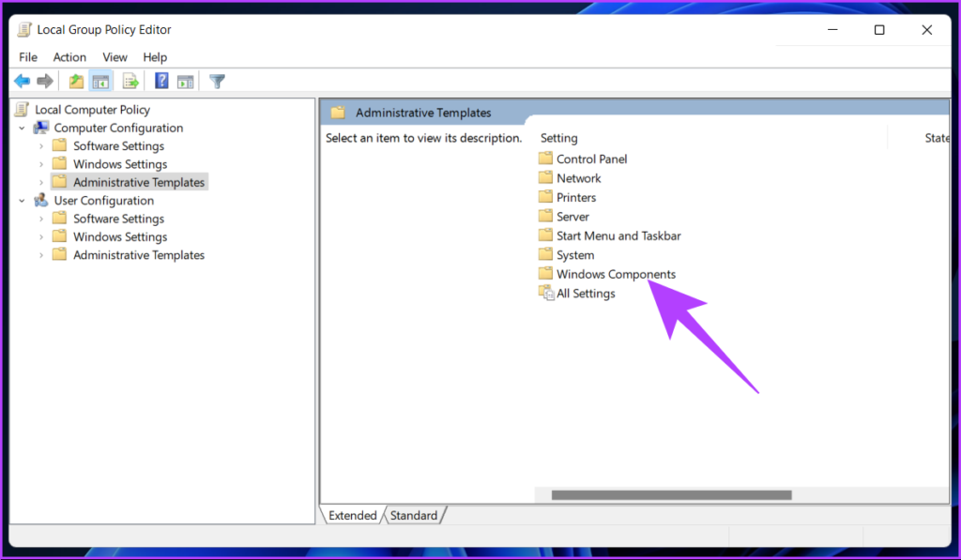The image size is (961, 560).
Task: Expand Windows Settings under Computer Configuration
Action: 40,164
